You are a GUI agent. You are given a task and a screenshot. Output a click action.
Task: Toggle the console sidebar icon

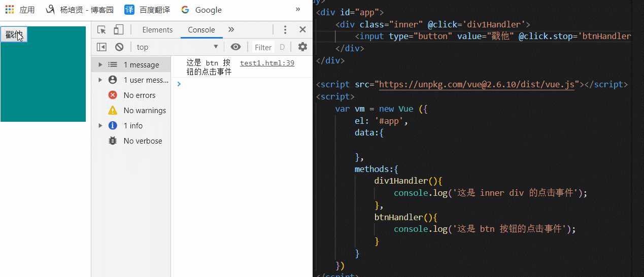101,47
